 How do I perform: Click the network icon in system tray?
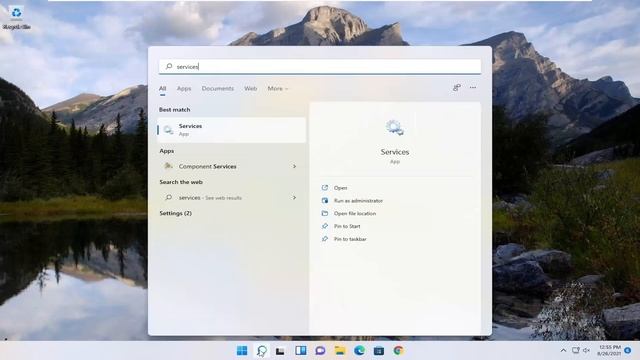coord(576,351)
